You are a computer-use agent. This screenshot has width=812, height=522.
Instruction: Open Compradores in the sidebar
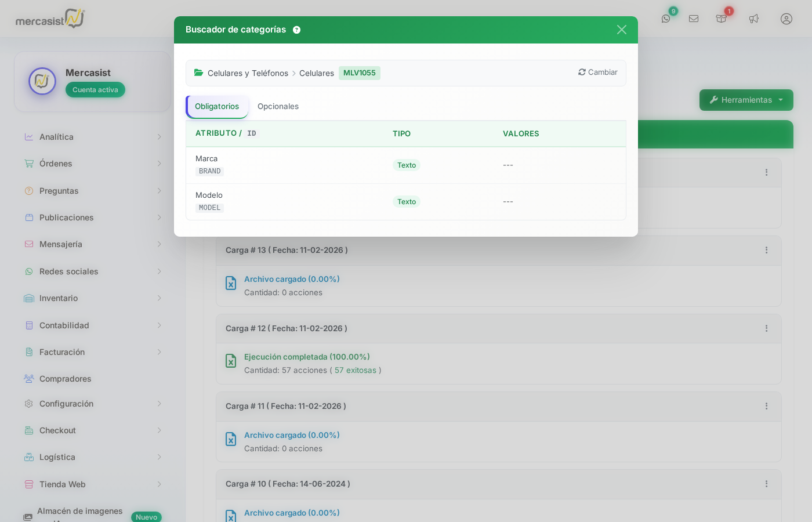(x=66, y=379)
